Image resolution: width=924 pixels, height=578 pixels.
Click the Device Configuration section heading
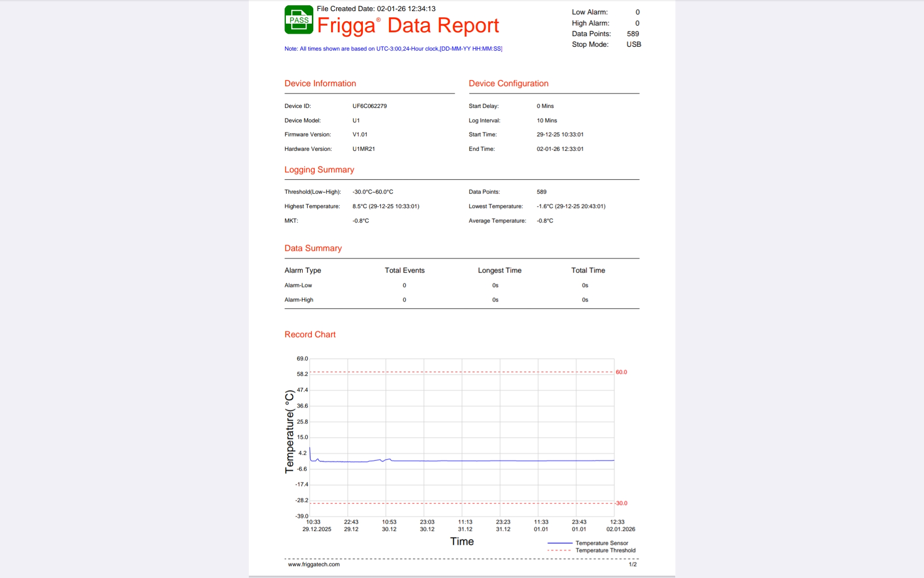coord(508,83)
